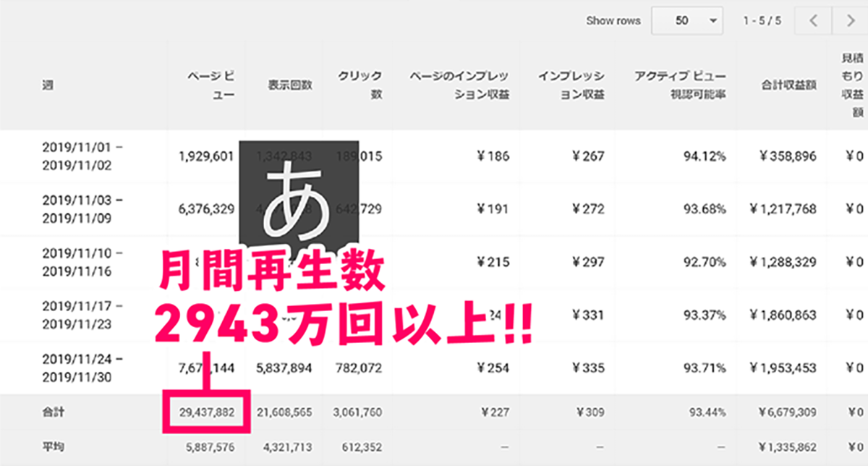Screen dimensions: 868x466
Task: Open the Show rows dropdown set to 50
Action: pyautogui.click(x=688, y=21)
